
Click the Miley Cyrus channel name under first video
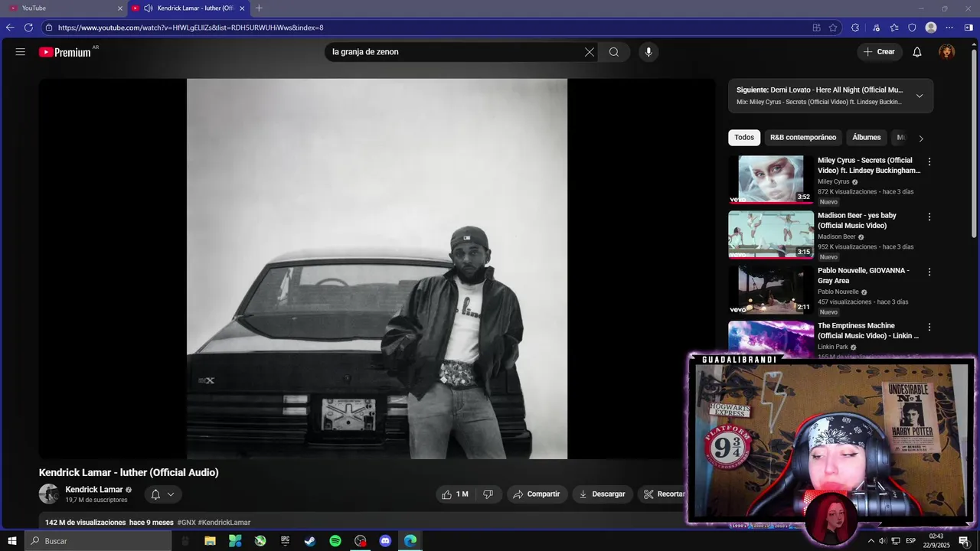pos(834,182)
